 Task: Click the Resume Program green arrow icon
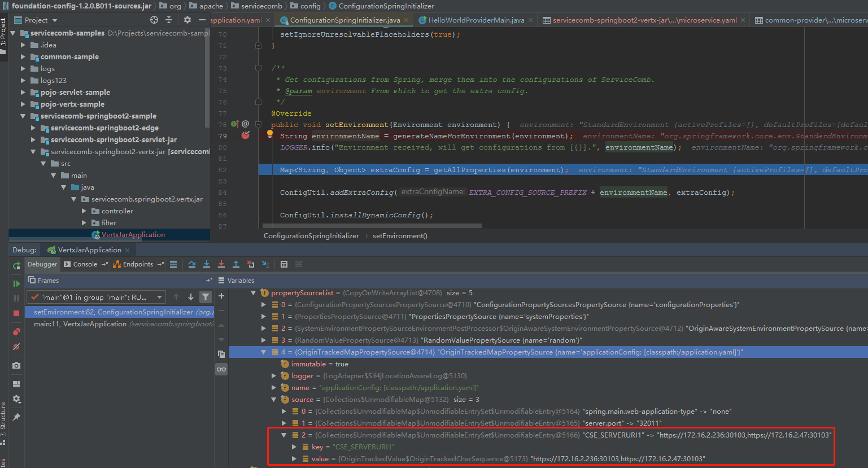[x=16, y=284]
